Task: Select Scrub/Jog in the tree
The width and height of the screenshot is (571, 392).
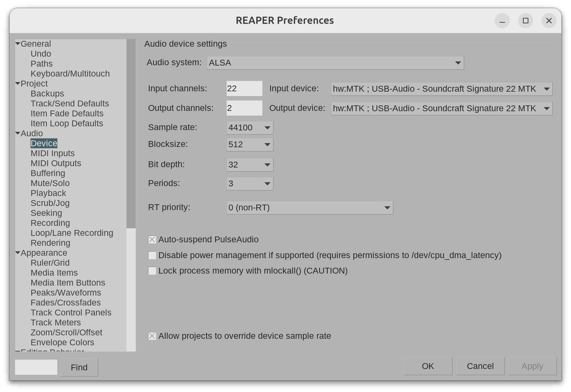Action: pyautogui.click(x=50, y=203)
